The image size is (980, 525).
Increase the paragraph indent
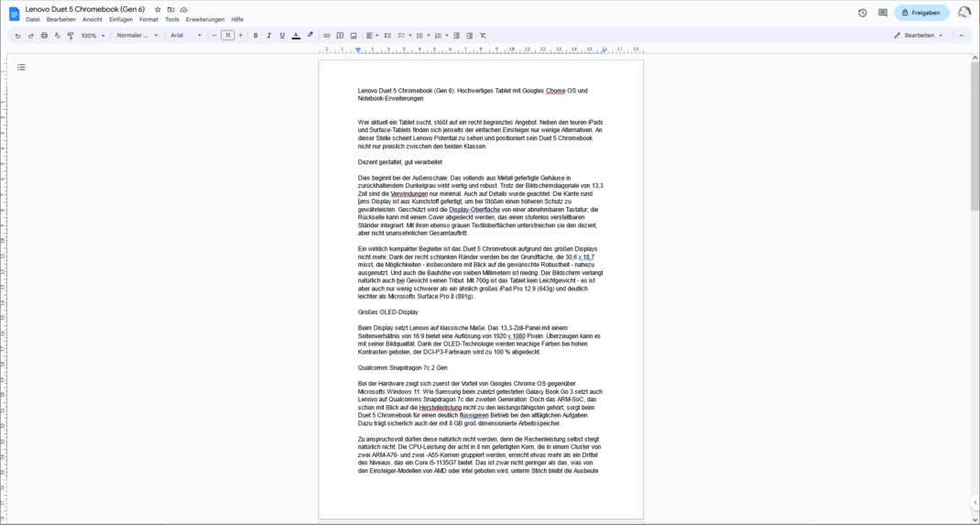point(469,36)
